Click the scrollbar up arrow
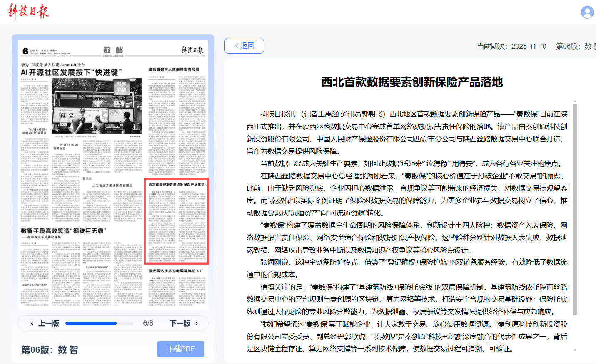 (x=575, y=102)
